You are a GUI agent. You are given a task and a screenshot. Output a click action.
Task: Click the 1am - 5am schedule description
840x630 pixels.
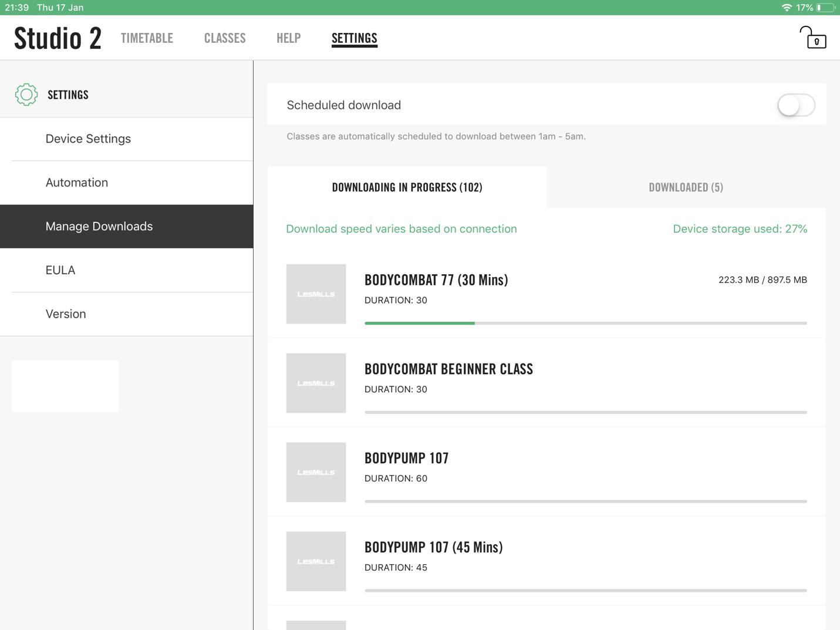[x=436, y=136]
